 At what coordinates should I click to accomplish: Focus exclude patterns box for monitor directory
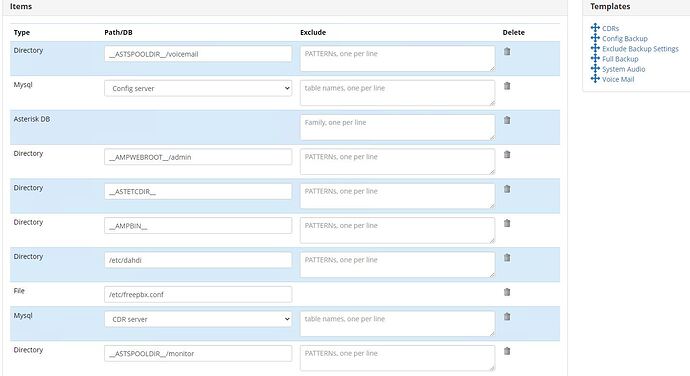(x=397, y=358)
